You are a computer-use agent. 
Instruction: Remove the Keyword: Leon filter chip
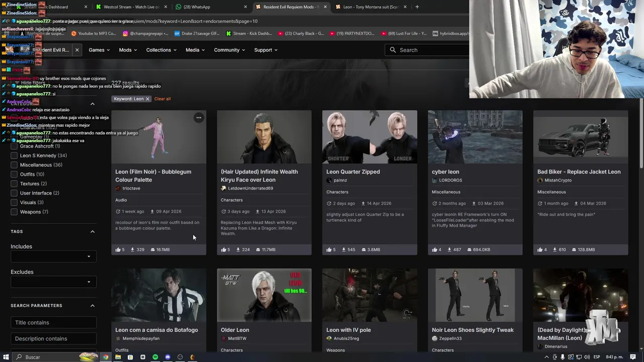pos(147,99)
